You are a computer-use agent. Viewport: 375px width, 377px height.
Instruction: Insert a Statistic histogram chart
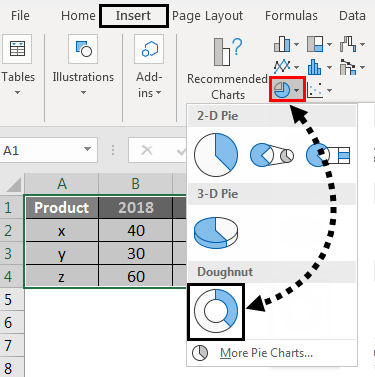click(315, 67)
